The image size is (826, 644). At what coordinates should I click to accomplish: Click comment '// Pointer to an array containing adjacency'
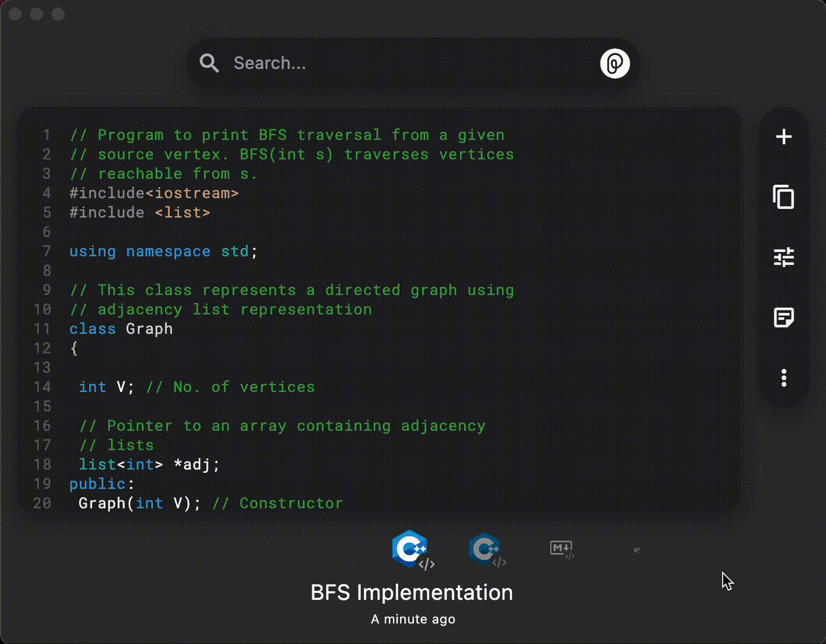pos(282,426)
